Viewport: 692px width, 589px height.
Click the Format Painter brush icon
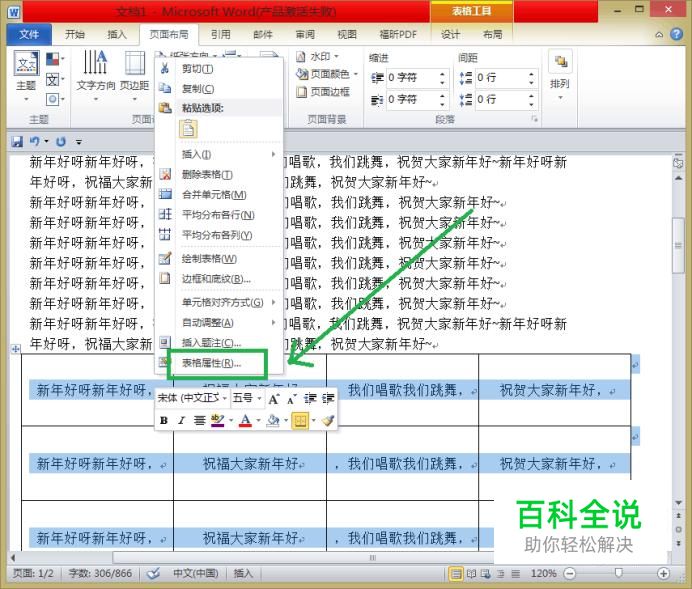[328, 420]
